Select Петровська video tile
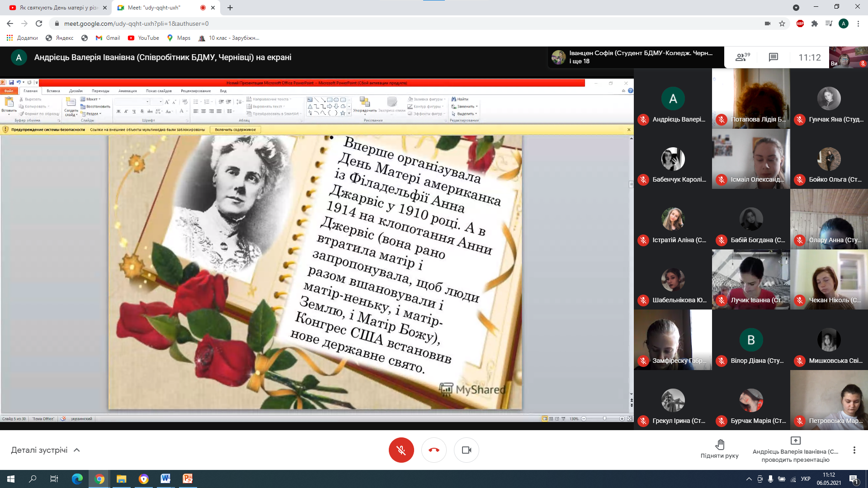Viewport: 868px width, 488px height. 829,400
